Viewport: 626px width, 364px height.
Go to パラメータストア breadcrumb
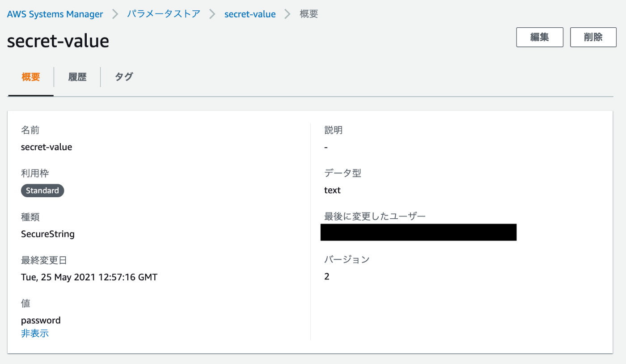(x=164, y=14)
